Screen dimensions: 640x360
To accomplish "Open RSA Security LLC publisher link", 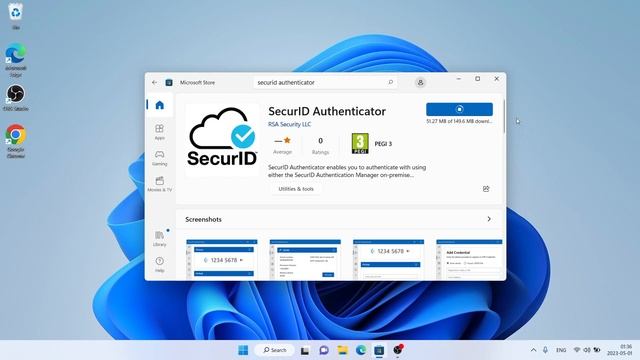I will tap(289, 124).
